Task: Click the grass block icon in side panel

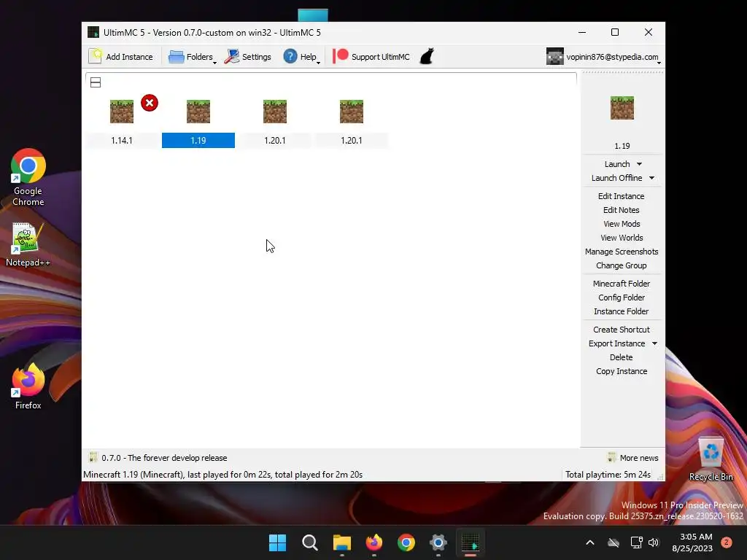Action: coord(622,108)
